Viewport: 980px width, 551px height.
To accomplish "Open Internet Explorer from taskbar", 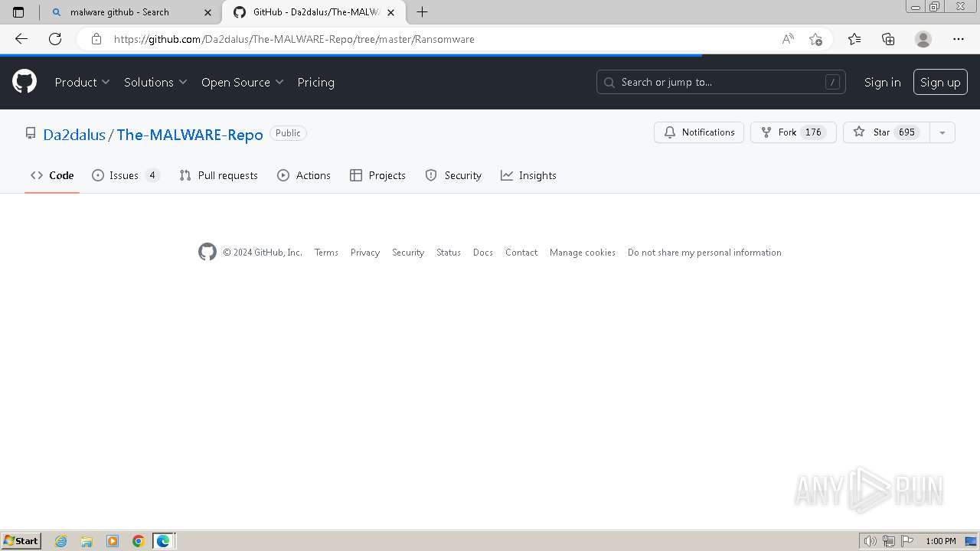I will tap(61, 541).
